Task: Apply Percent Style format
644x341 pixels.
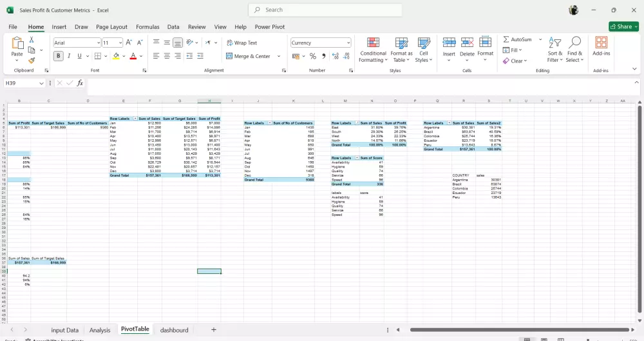Action: (313, 56)
